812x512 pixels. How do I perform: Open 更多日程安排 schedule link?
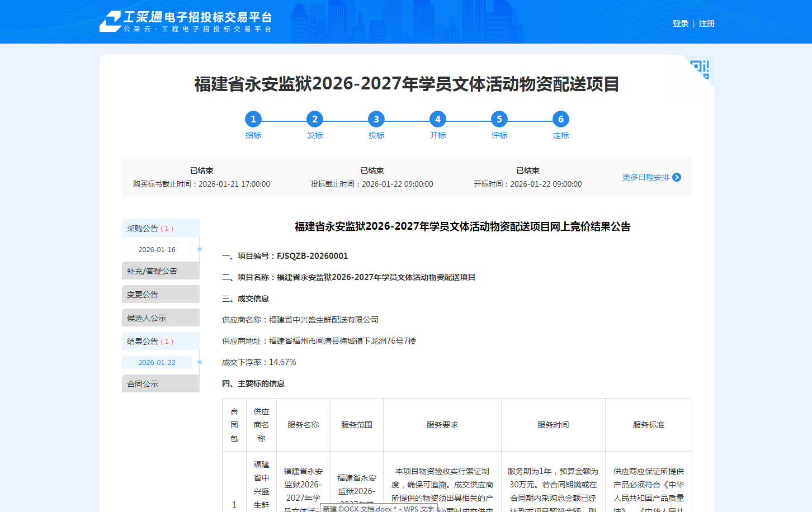coord(646,177)
